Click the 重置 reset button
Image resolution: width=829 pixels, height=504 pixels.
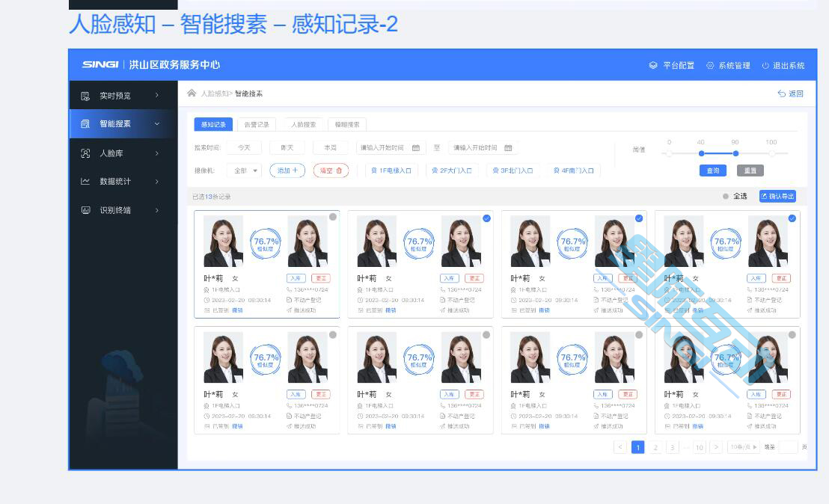(750, 170)
